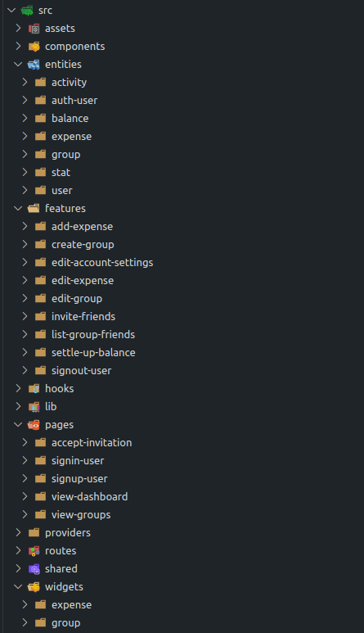Select the 'accept-invitation' folder name
364x633 pixels.
(x=92, y=443)
